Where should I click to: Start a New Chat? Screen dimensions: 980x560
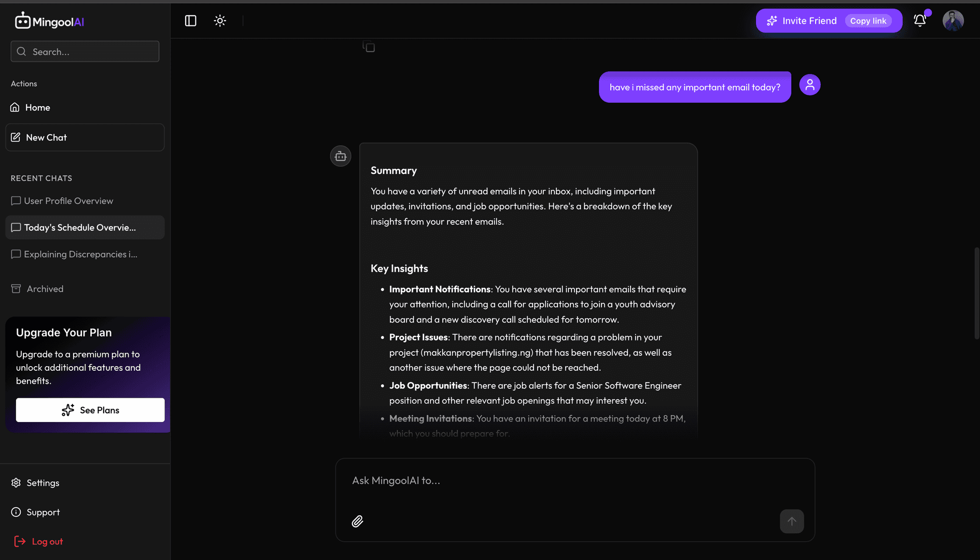click(85, 137)
